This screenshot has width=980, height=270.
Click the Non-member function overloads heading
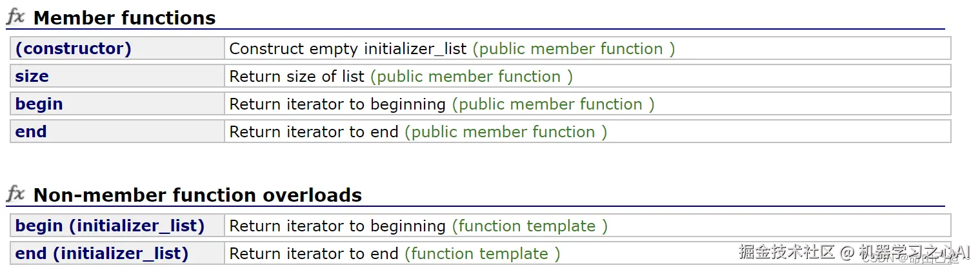[197, 195]
